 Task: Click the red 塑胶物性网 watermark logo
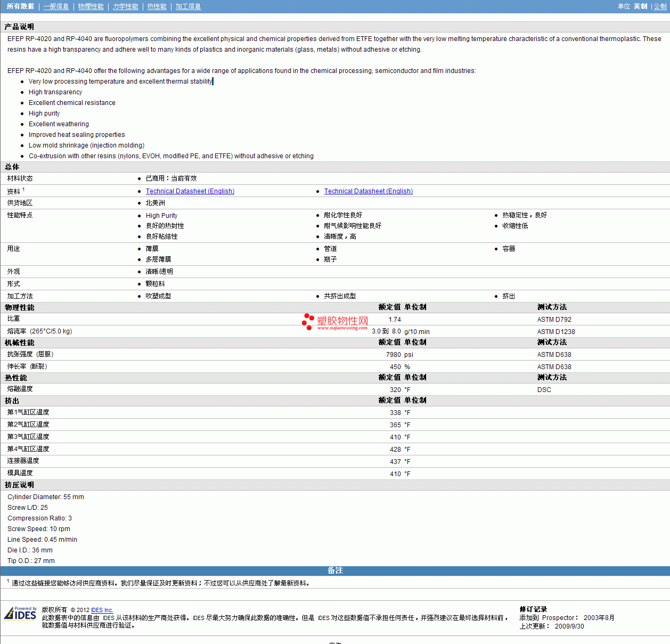click(x=335, y=322)
